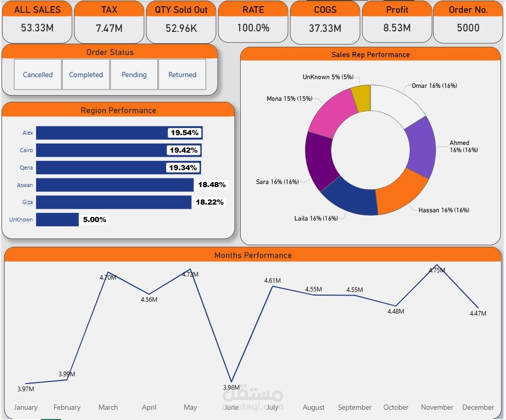Click the Order Status header
506x420 pixels.
tap(110, 52)
